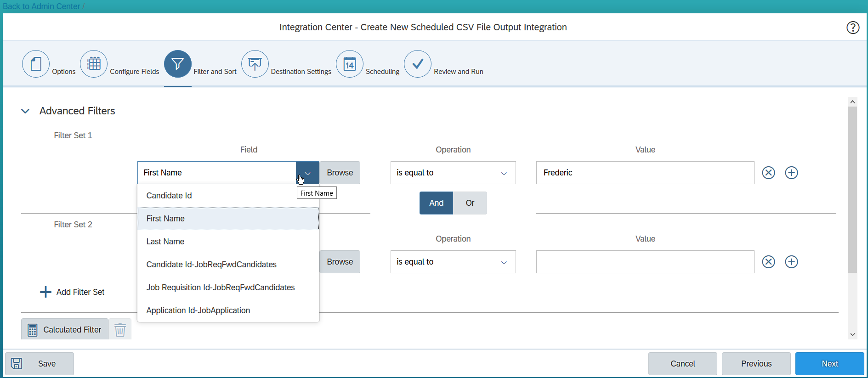
Task: Open the help question mark icon
Action: click(x=853, y=28)
